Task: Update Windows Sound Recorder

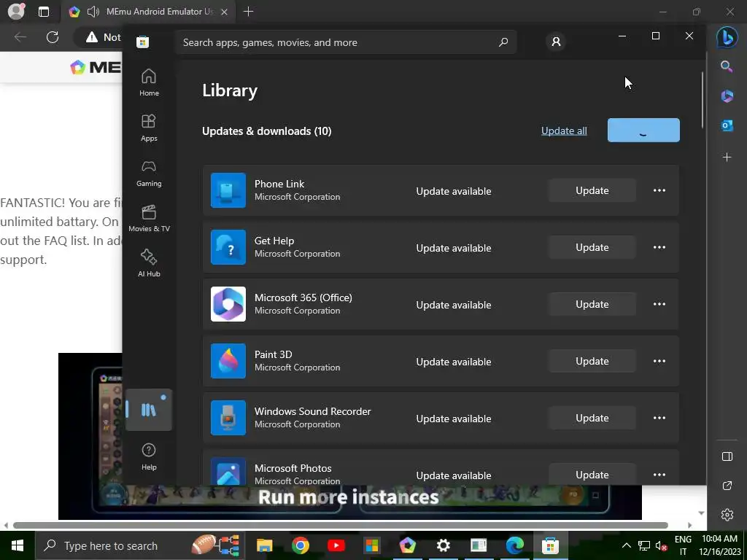Action: 592,418
